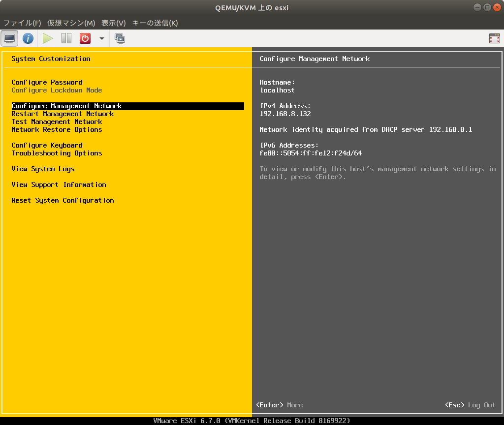Open the 表示(V) menu

pos(114,23)
